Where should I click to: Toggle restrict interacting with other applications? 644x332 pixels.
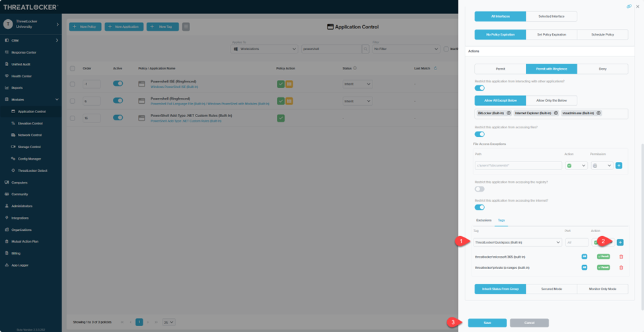(480, 88)
